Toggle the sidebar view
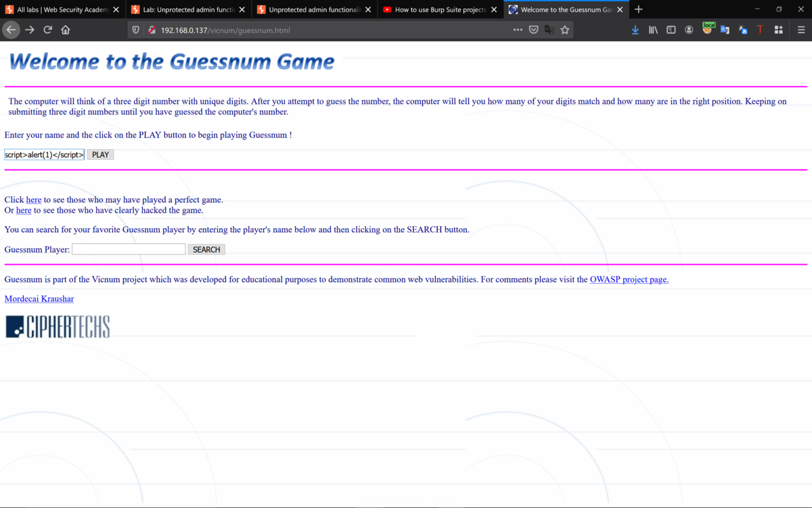This screenshot has width=812, height=508. (x=671, y=30)
